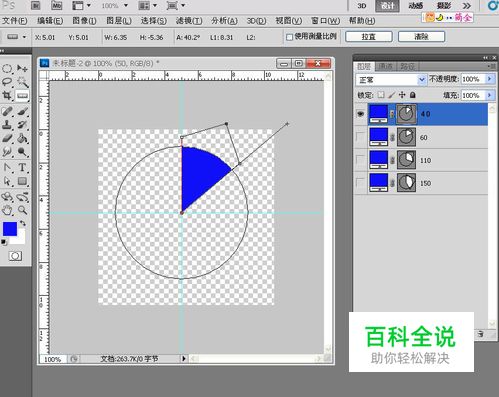Show layer 150 visibility box
Viewport: 499px width, 397px height.
pyautogui.click(x=360, y=183)
